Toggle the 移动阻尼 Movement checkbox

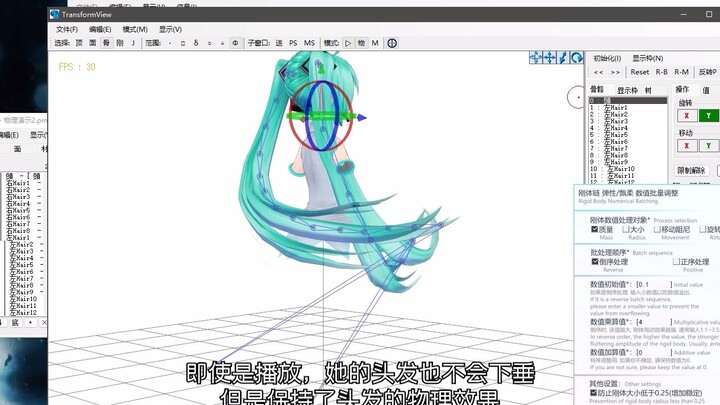pos(657,229)
